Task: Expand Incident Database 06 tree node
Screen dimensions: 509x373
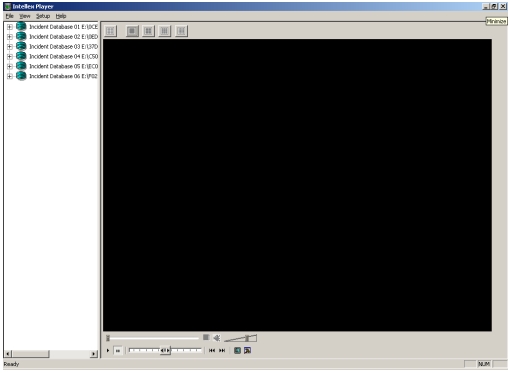Action: [x=10, y=76]
